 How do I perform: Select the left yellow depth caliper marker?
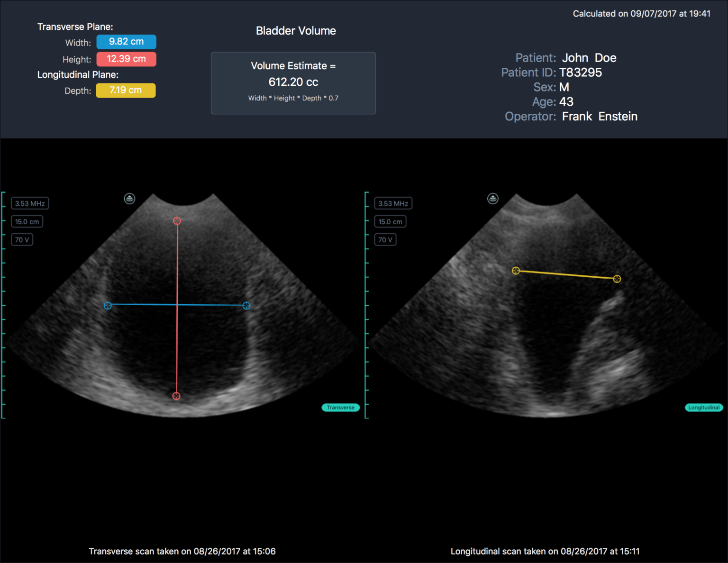click(516, 271)
